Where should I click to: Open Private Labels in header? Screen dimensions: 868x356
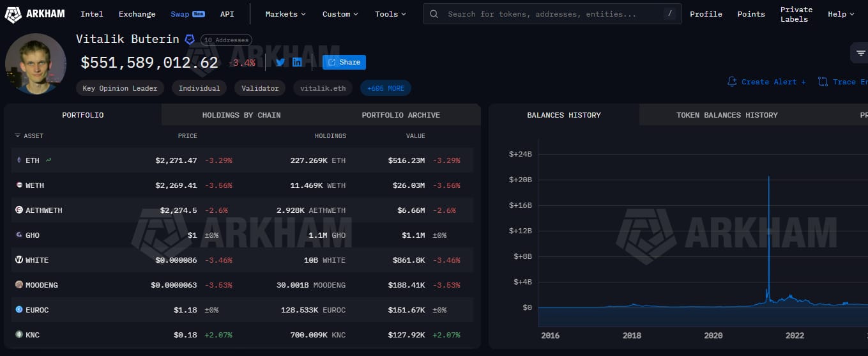click(x=796, y=14)
